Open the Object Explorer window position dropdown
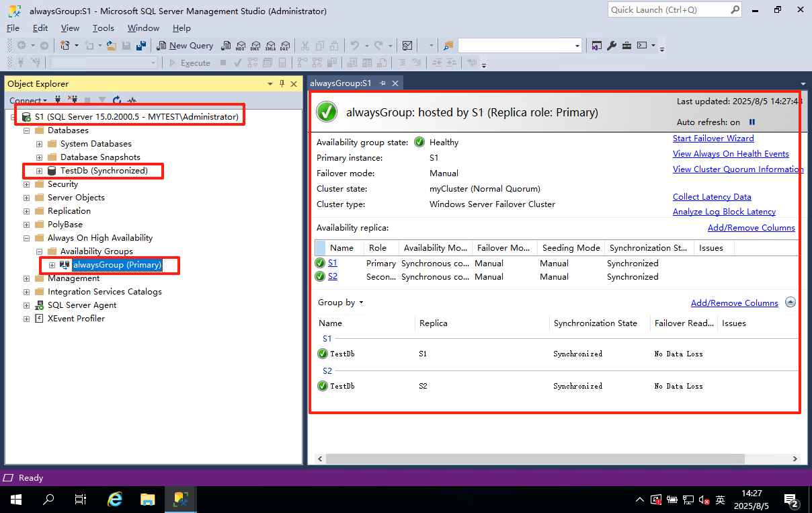 [x=270, y=84]
